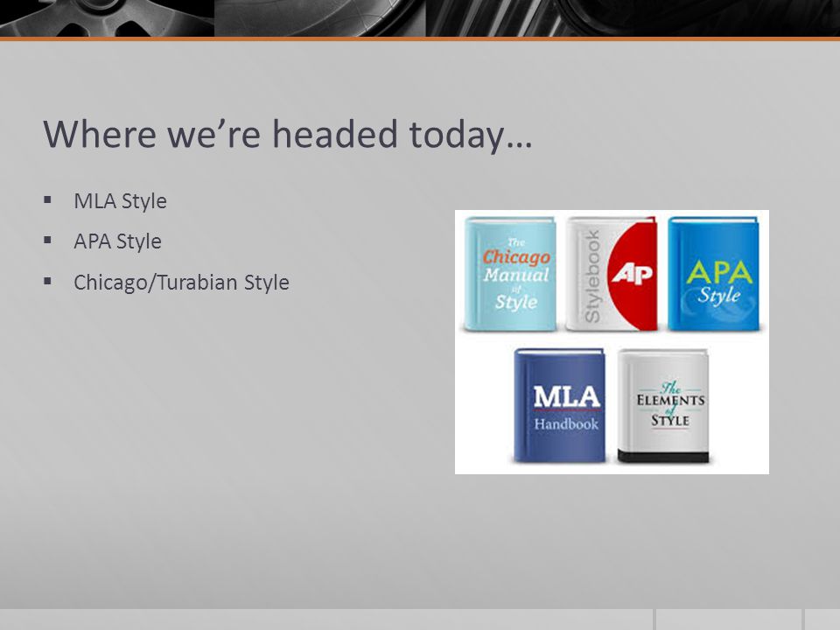
Task: Click The Elements of Style book
Action: pyautogui.click(x=663, y=405)
